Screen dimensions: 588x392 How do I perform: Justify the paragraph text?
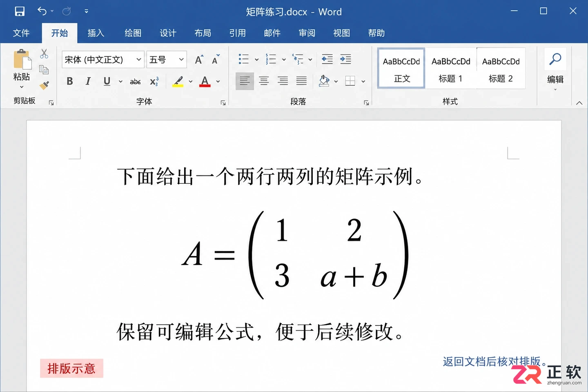[x=301, y=81]
